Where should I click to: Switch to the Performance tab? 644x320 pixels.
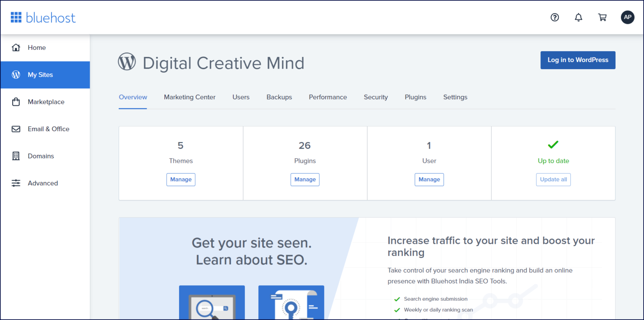coord(328,97)
